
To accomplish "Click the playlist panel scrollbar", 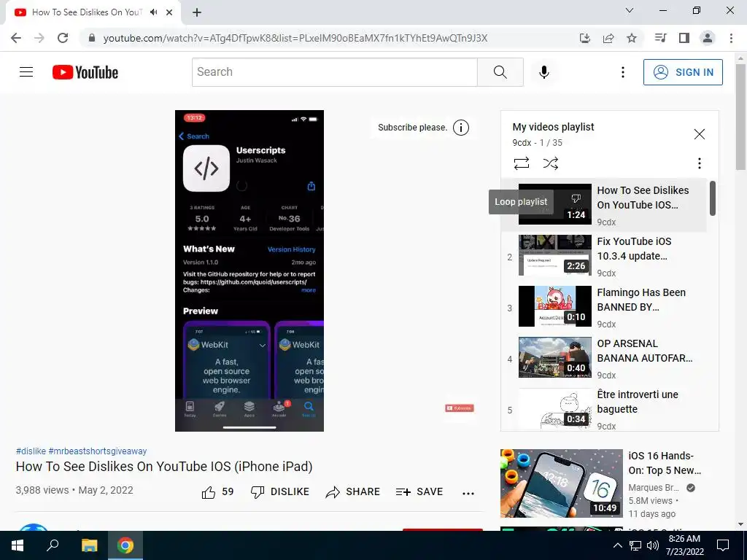I will click(x=713, y=198).
